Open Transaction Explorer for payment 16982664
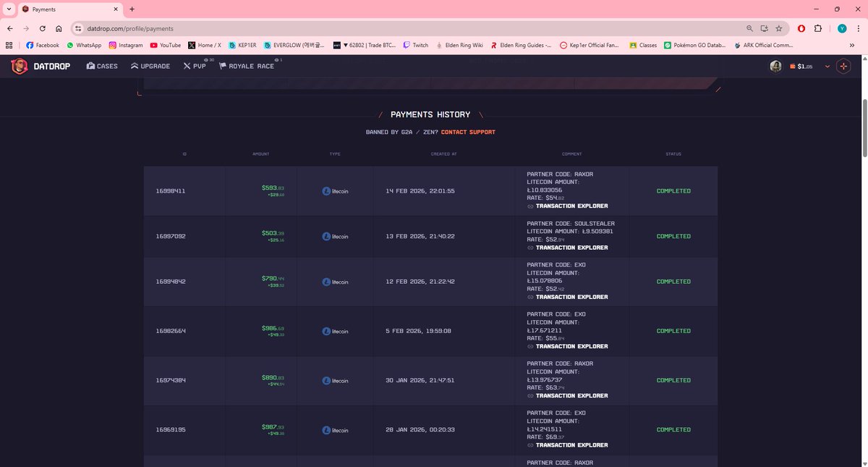 567,346
